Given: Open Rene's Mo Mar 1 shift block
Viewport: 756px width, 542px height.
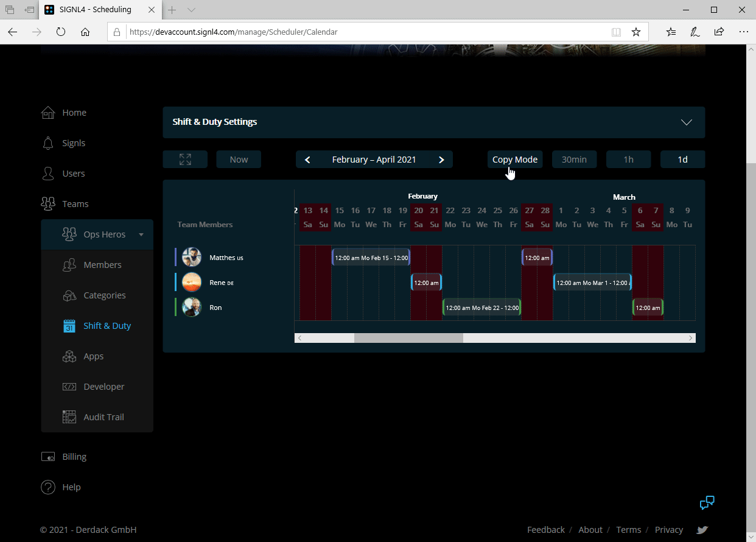Looking at the screenshot, I should 592,283.
